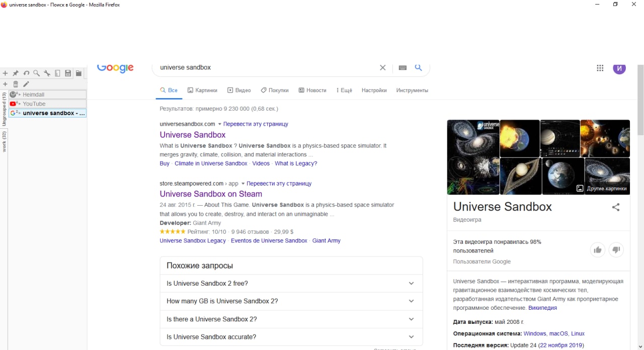Open the 'Ещё' more menu
Screen dimensions: 644x350
(x=344, y=91)
